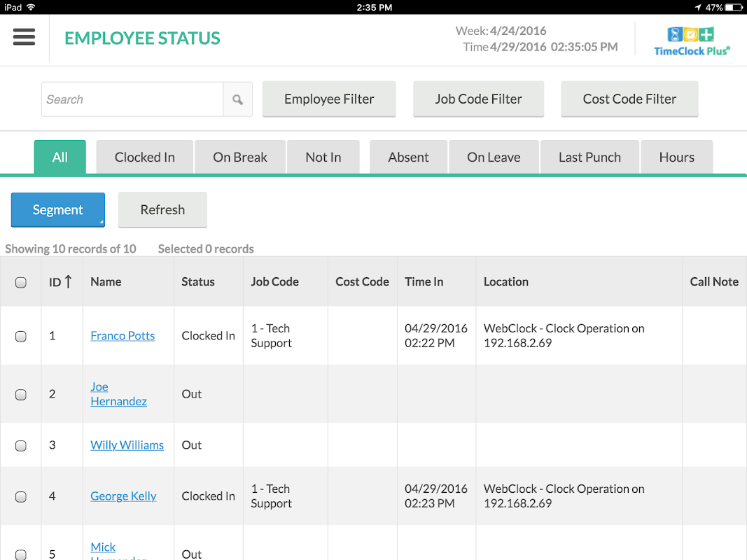Screen dimensions: 747x560
Task: Click the TimeClock Plus logo
Action: click(x=692, y=42)
